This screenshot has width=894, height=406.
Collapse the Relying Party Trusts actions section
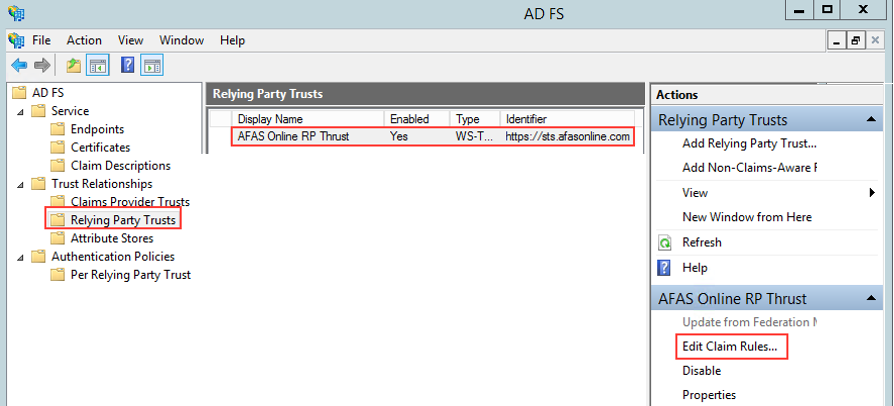[x=871, y=119]
